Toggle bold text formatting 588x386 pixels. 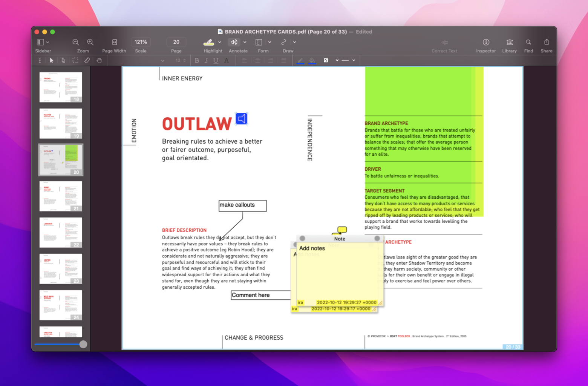pyautogui.click(x=196, y=60)
